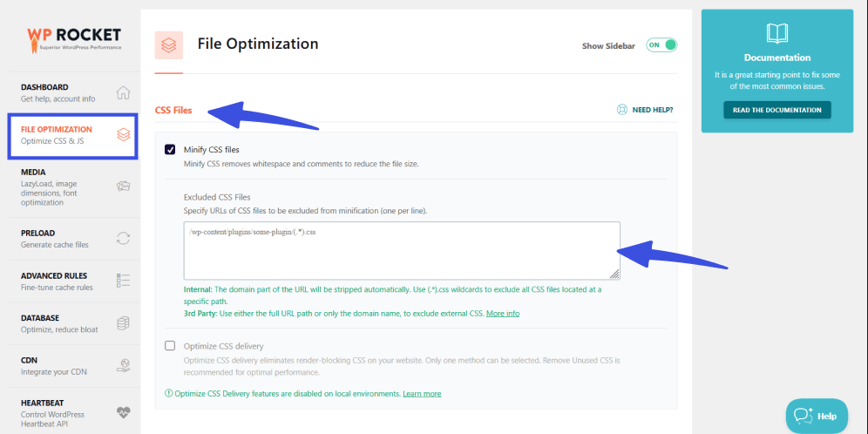Click the Excluded CSS Files label

[x=217, y=196]
